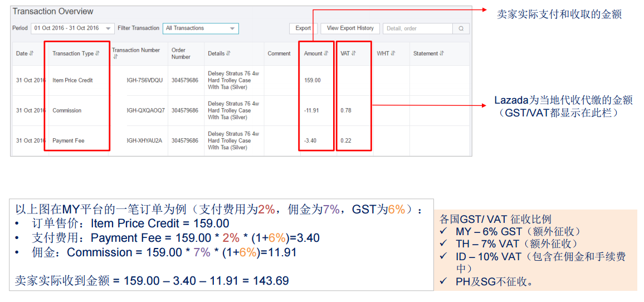Image resolution: width=644 pixels, height=302 pixels.
Task: Click transaction number 3GH-QXQAOQ7
Action: pyautogui.click(x=146, y=110)
